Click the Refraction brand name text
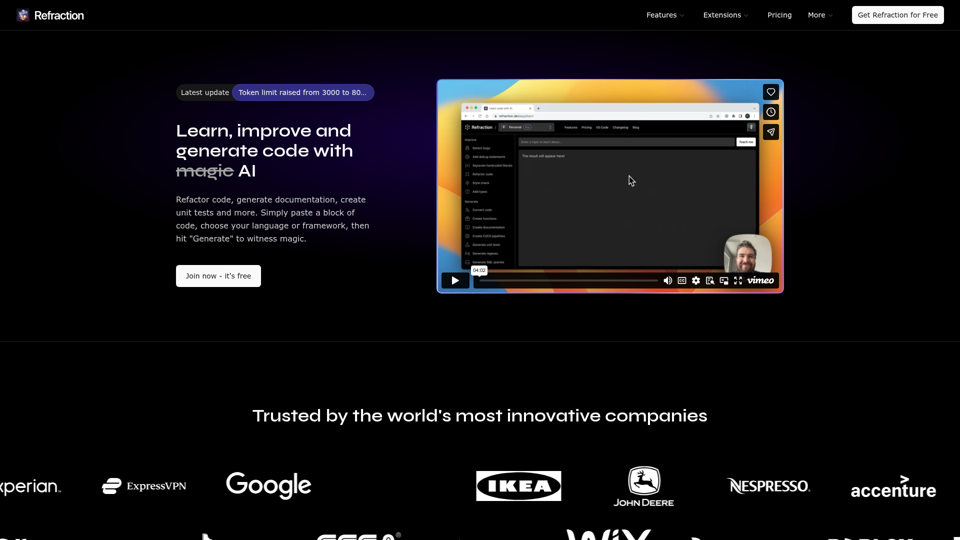This screenshot has width=960, height=540. [59, 15]
